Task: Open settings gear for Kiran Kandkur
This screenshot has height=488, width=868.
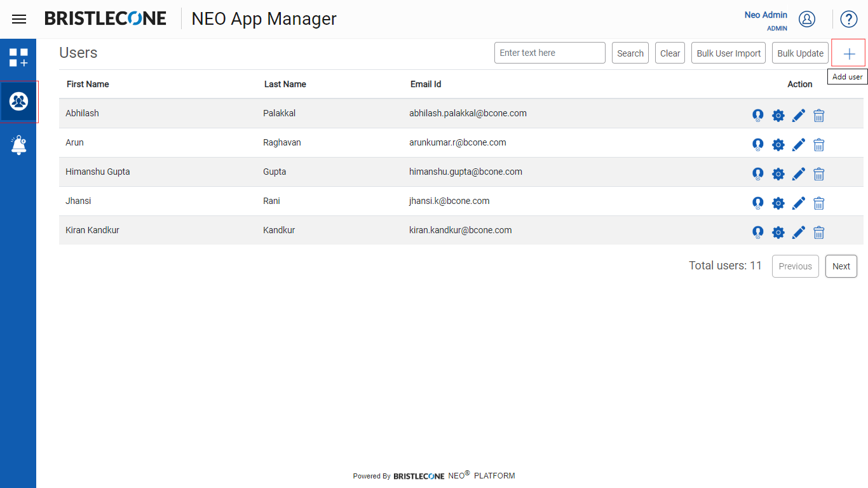Action: click(778, 232)
